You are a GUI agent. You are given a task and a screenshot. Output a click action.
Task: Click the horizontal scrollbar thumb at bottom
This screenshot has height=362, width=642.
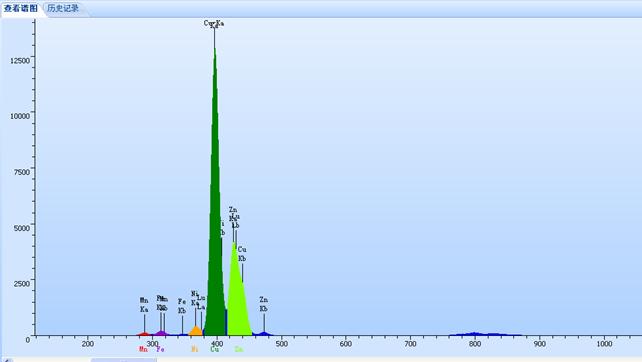click(x=124, y=360)
